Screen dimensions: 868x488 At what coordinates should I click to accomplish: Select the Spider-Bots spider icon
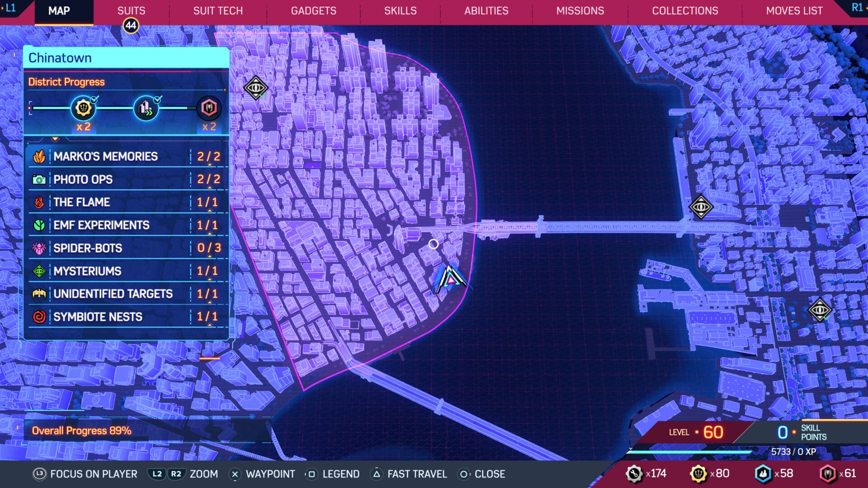click(40, 248)
